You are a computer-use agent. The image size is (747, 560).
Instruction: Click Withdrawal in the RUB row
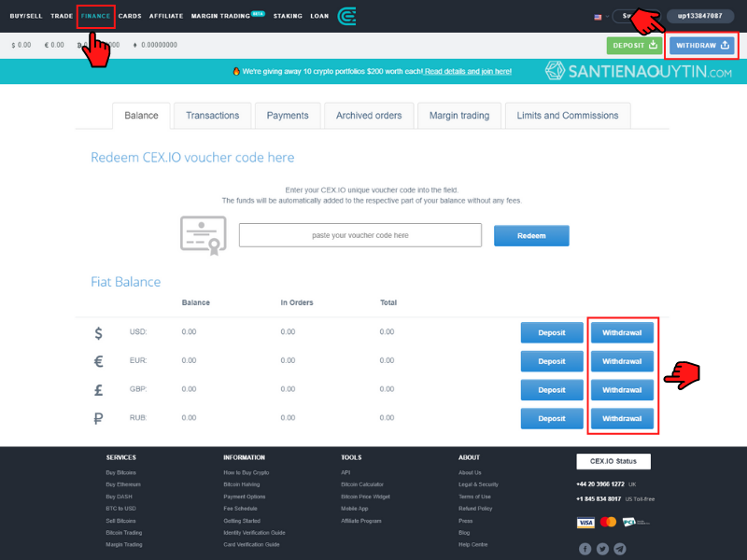click(622, 418)
